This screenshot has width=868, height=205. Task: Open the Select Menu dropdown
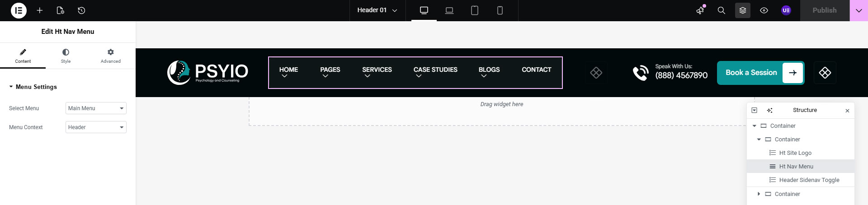(96, 108)
